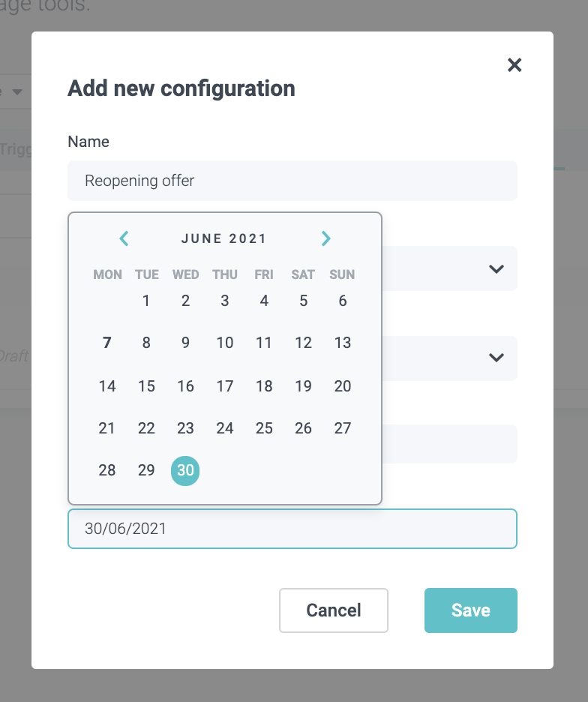Close the Add new configuration dialog
This screenshot has height=702, width=588.
point(514,65)
